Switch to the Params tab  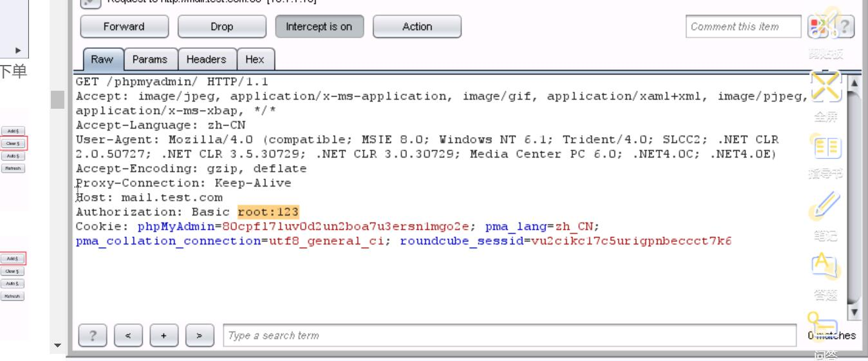151,59
